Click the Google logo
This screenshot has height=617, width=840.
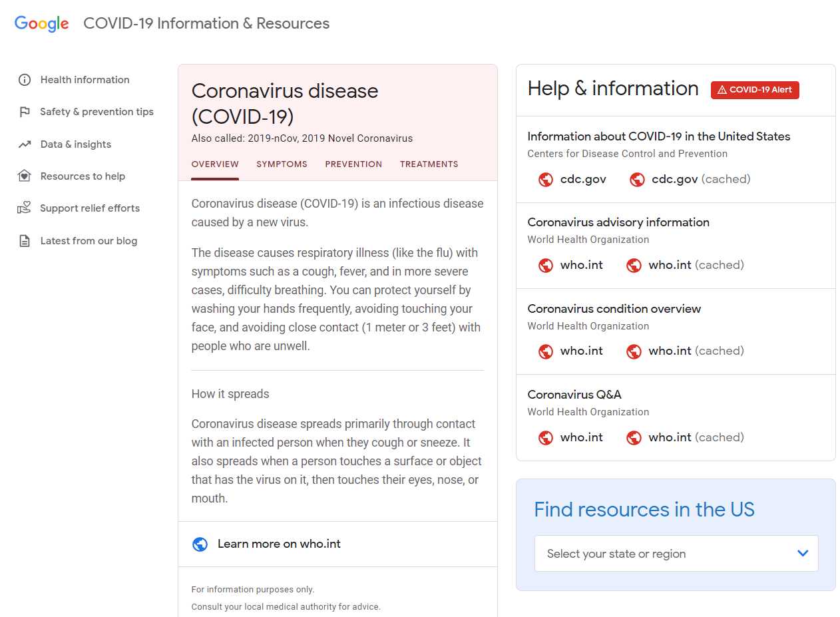42,23
